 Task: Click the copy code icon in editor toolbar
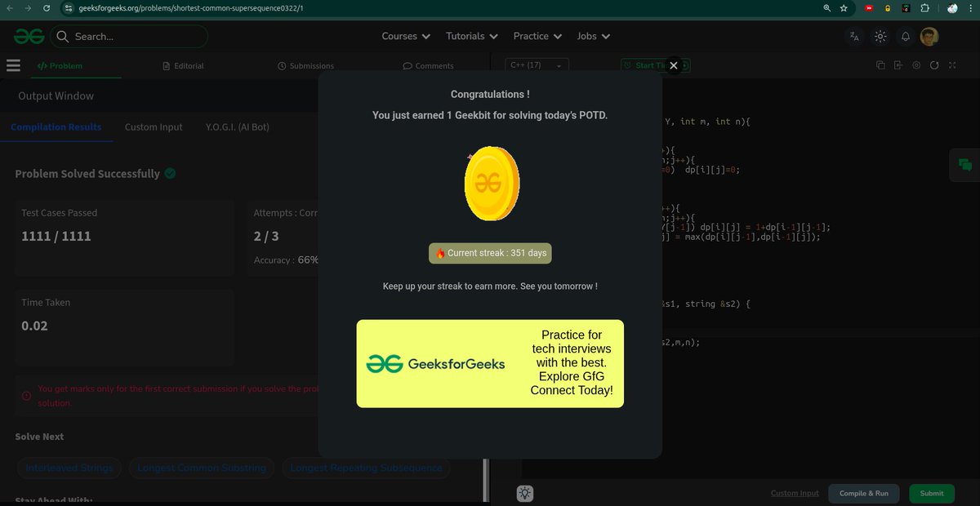880,65
